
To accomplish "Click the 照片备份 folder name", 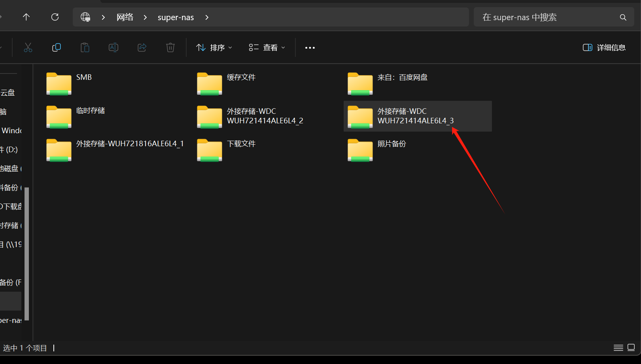I will (392, 144).
